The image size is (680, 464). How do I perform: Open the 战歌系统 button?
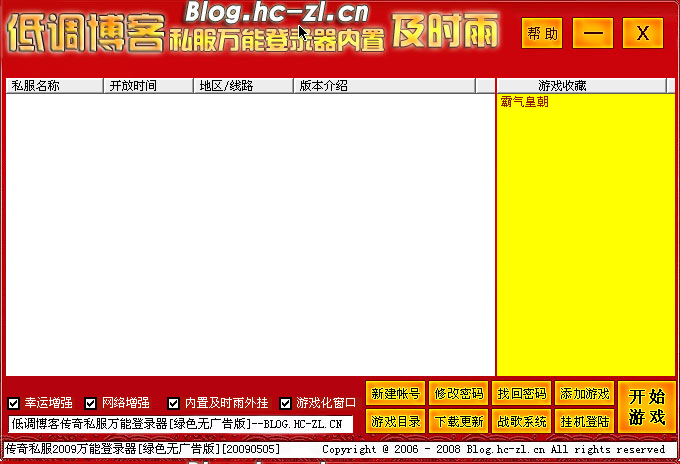pos(522,421)
